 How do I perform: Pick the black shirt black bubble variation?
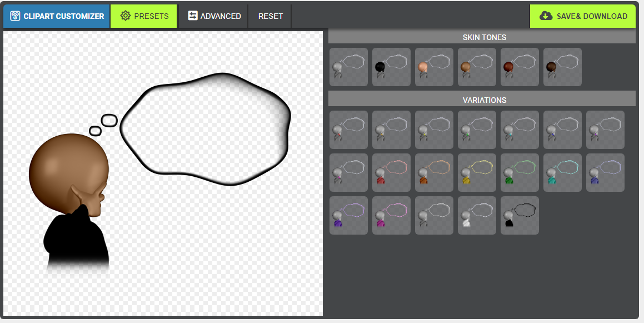click(x=520, y=216)
